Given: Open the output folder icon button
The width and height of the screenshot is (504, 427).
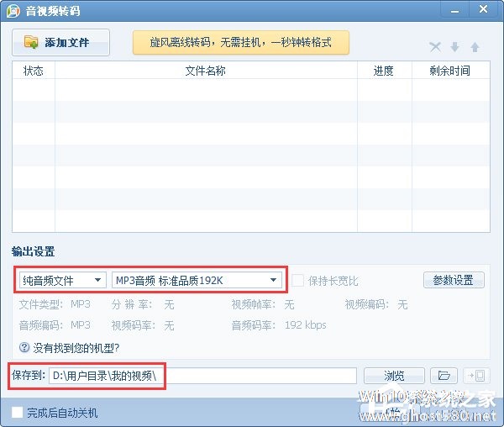Looking at the screenshot, I should pos(444,376).
